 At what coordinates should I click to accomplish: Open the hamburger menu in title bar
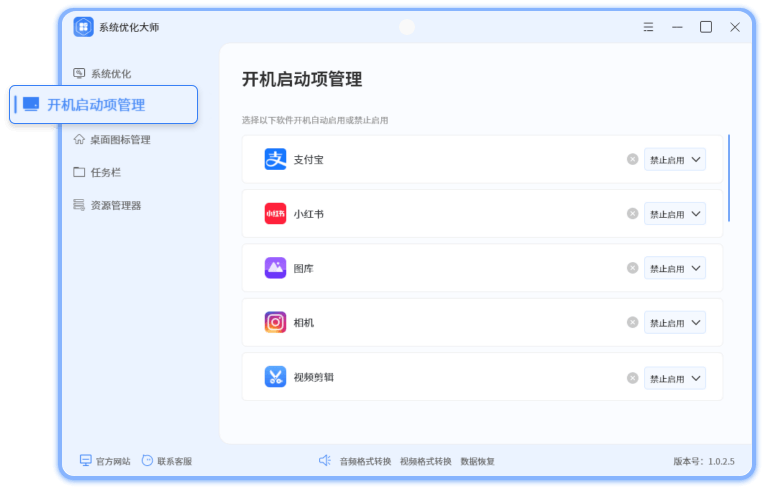tap(648, 27)
